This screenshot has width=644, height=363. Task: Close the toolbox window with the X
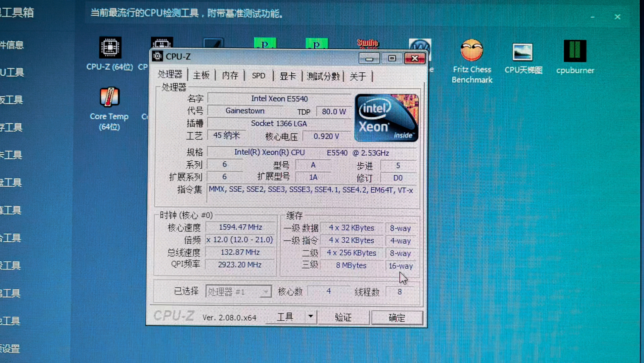point(617,17)
